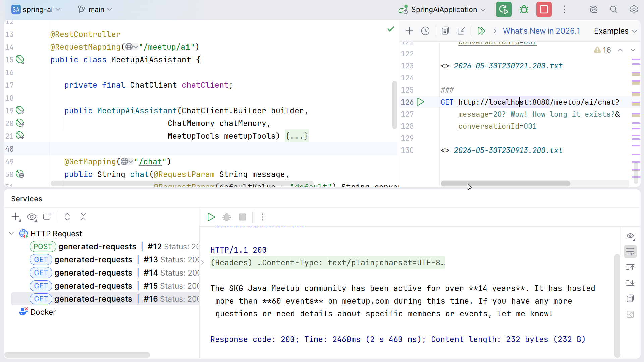This screenshot has height=362, width=644.
Task: Expand the folded constructor body {...}
Action: [297, 136]
